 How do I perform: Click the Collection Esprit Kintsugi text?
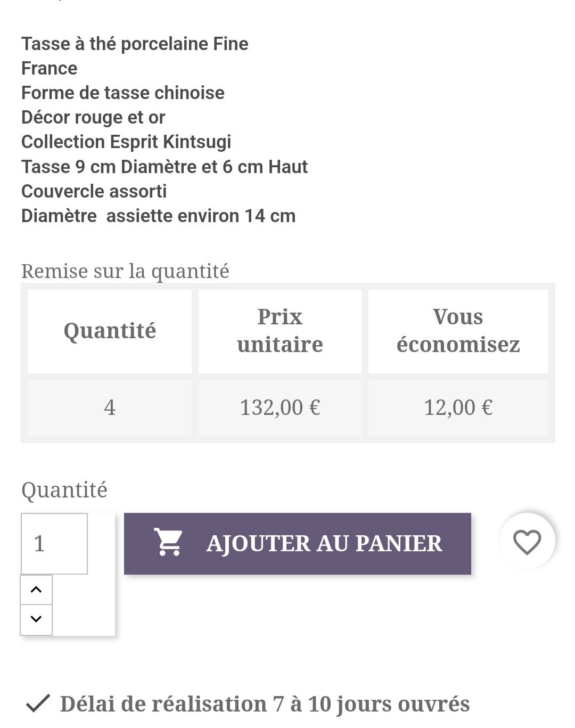pos(126,142)
